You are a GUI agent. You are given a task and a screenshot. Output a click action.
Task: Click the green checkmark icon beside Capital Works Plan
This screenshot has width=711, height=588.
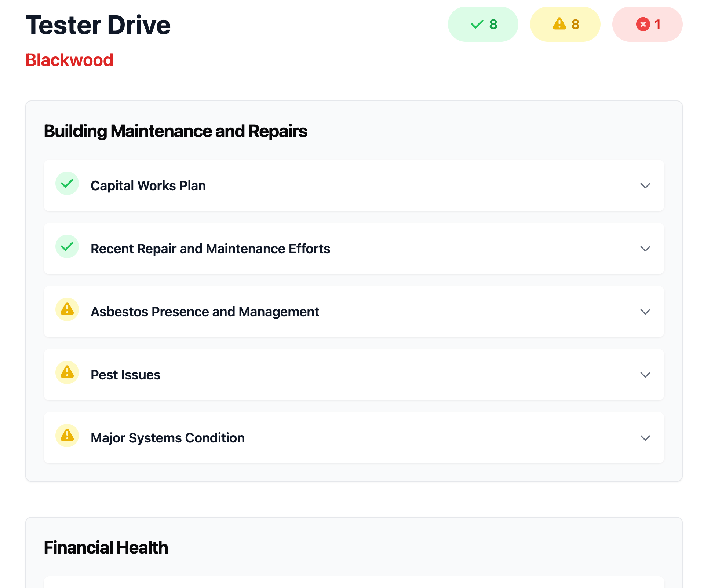pyautogui.click(x=67, y=183)
